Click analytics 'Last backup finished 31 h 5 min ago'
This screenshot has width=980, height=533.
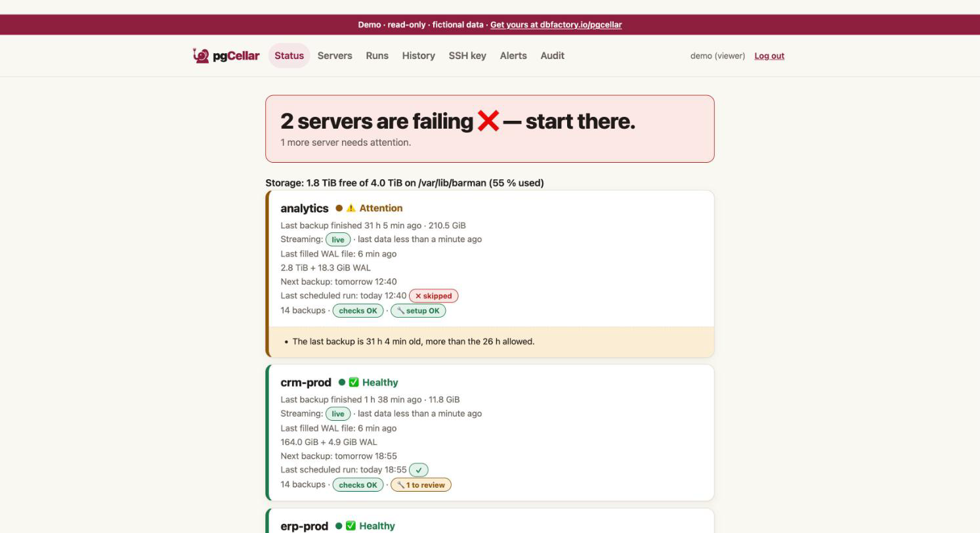click(351, 225)
